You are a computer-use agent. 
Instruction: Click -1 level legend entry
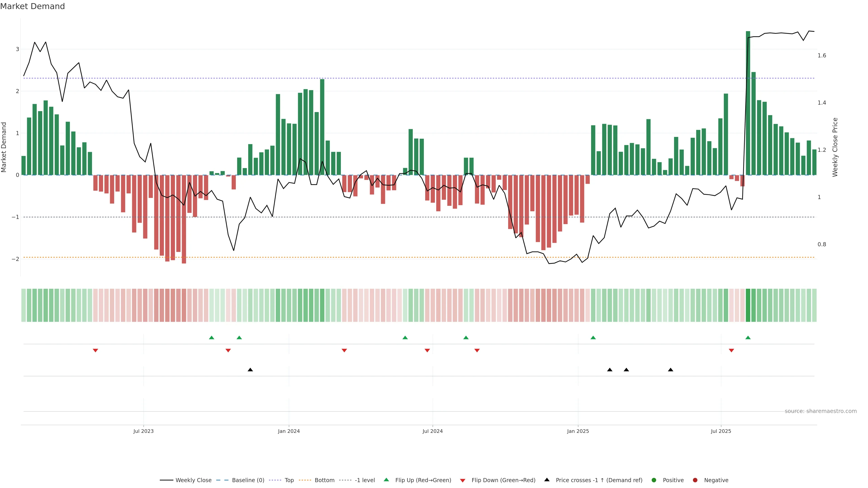click(365, 480)
